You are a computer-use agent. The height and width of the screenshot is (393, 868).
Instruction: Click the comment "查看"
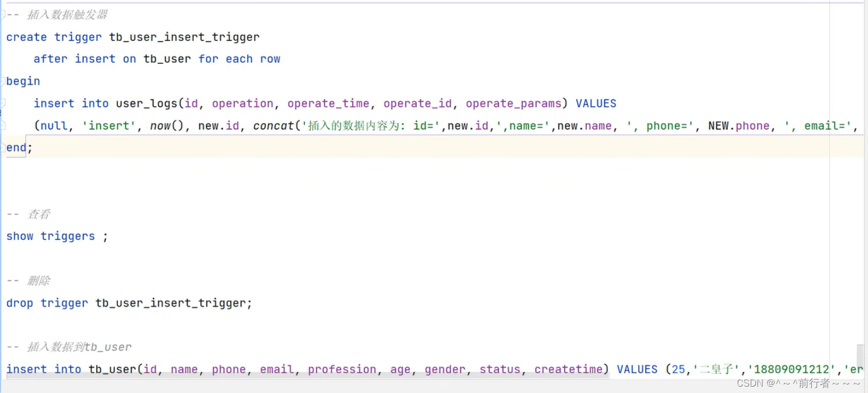pos(39,214)
